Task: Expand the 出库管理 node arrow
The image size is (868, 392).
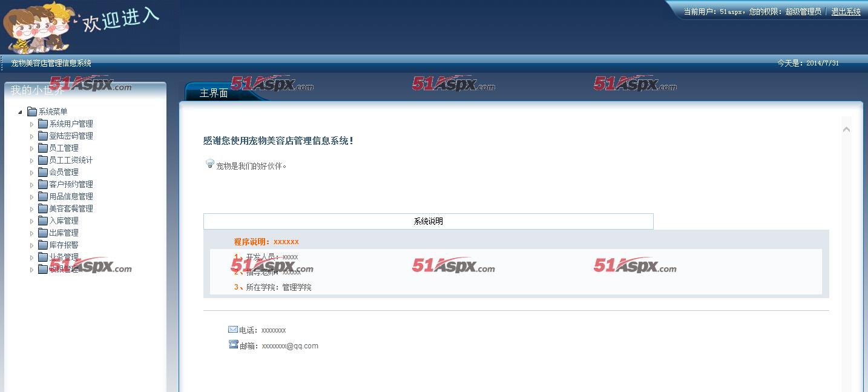Action: (x=32, y=233)
